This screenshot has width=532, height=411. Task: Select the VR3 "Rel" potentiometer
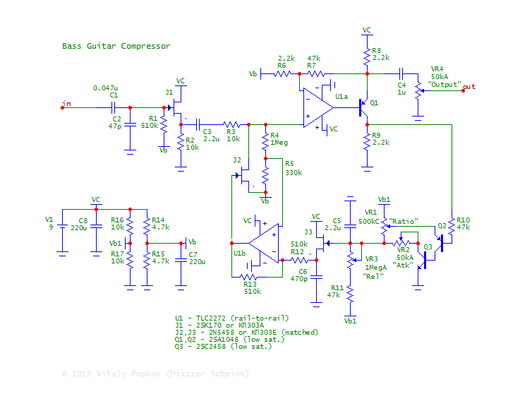[351, 260]
